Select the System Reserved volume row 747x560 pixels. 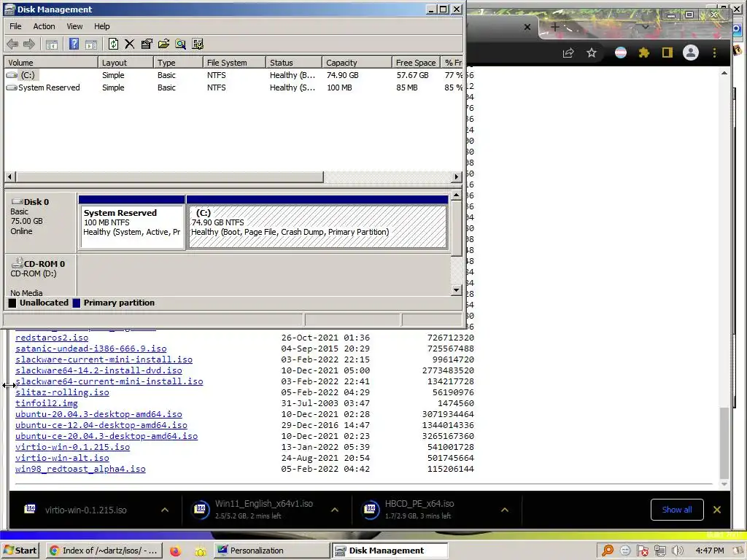(233, 87)
